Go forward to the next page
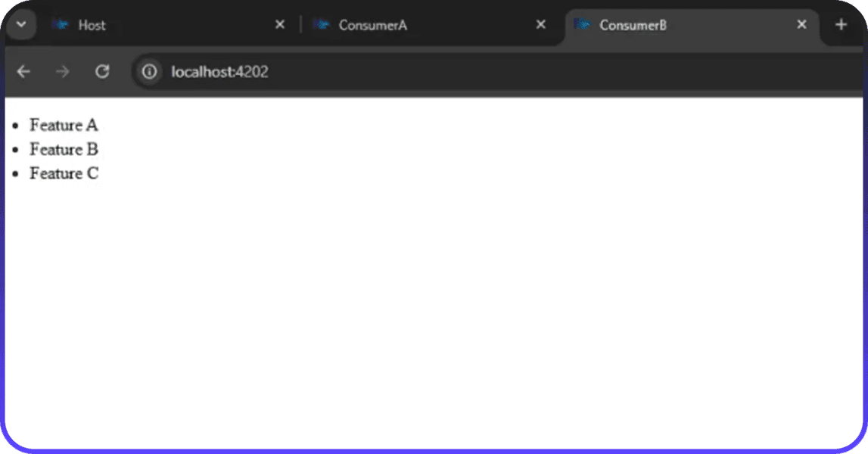 tap(63, 72)
